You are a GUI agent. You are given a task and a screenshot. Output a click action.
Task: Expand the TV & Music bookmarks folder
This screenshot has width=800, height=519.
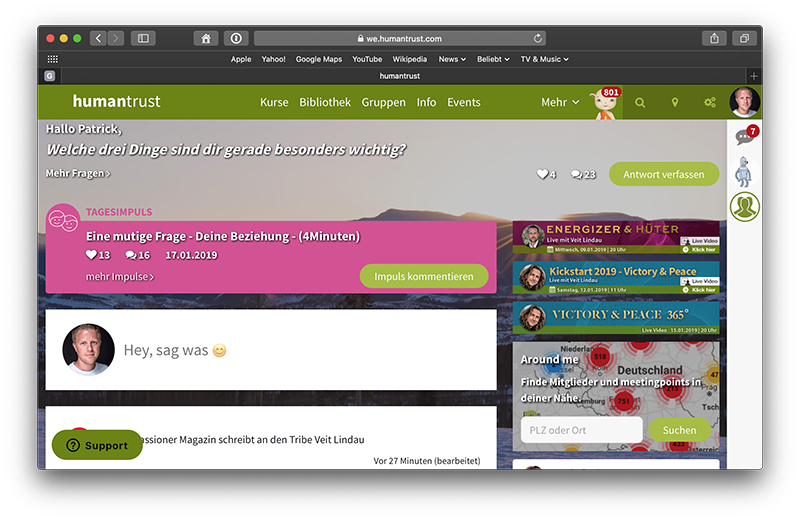tap(544, 59)
